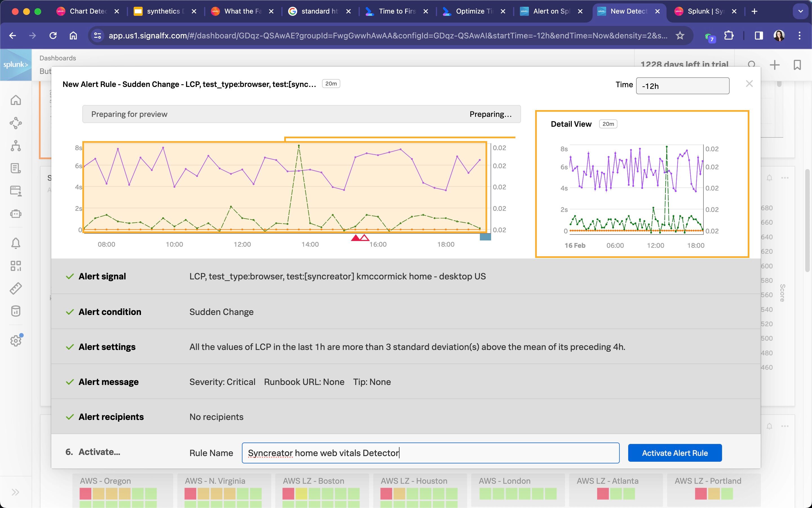Close the New Detect... browser tab
This screenshot has height=508, width=812.
[658, 11]
